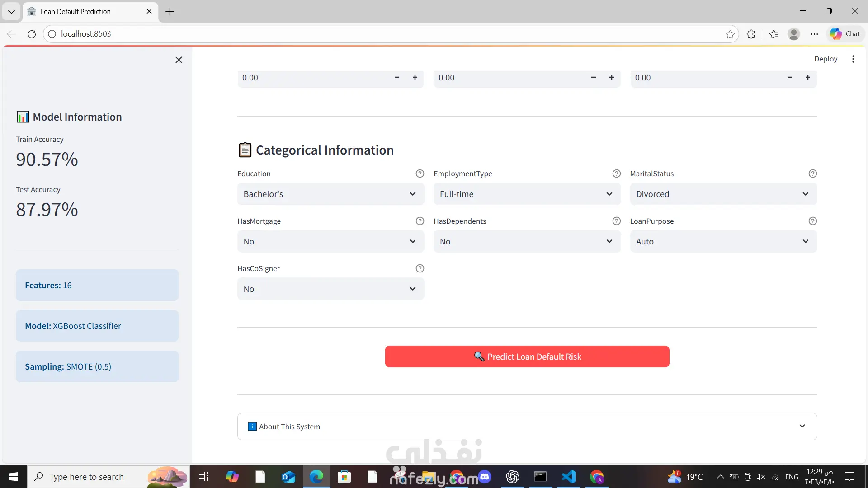The height and width of the screenshot is (488, 868).
Task: Open a new browser tab
Action: [170, 12]
